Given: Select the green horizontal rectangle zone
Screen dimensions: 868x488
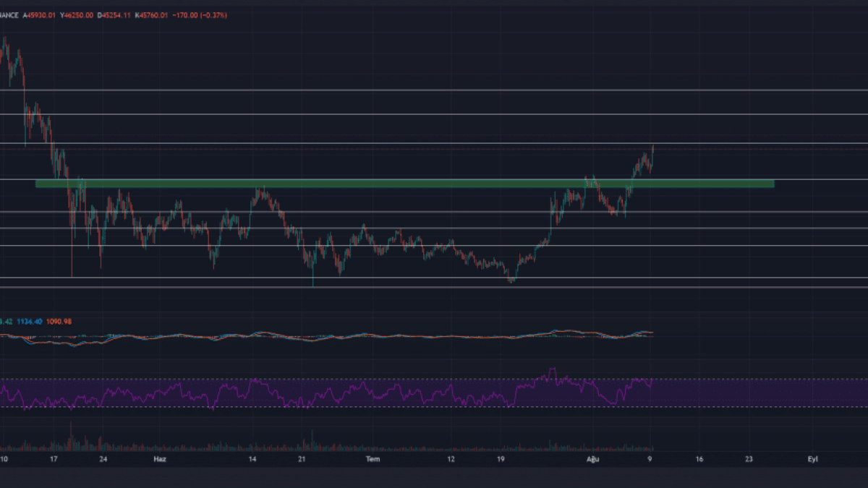Looking at the screenshot, I should pyautogui.click(x=405, y=184).
